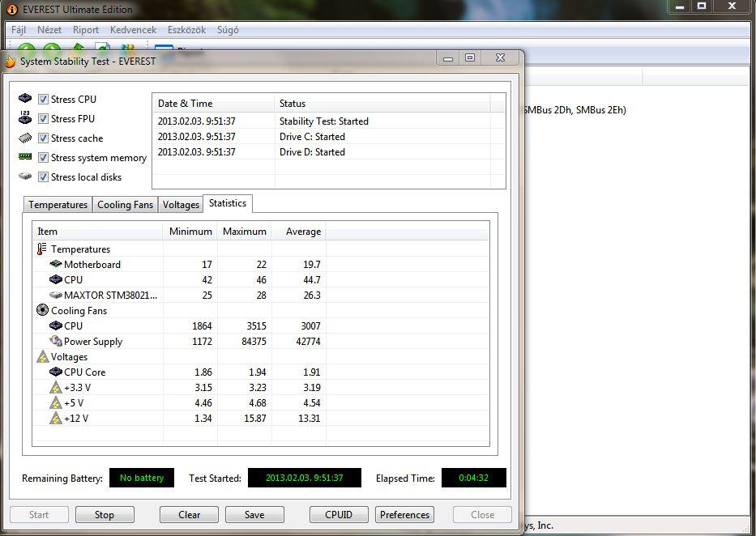Viewport: 756px width, 536px height.
Task: Click the local disks drive icon
Action: [x=25, y=177]
